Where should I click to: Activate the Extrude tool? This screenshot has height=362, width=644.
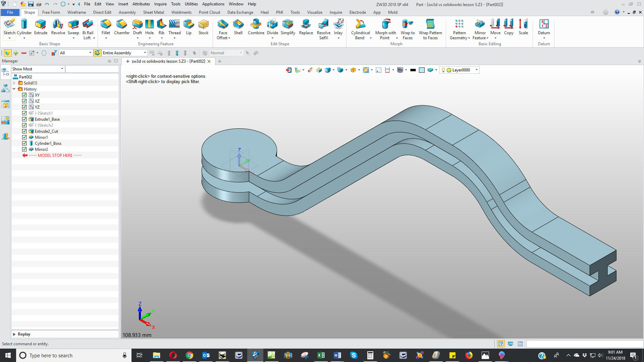pyautogui.click(x=41, y=27)
